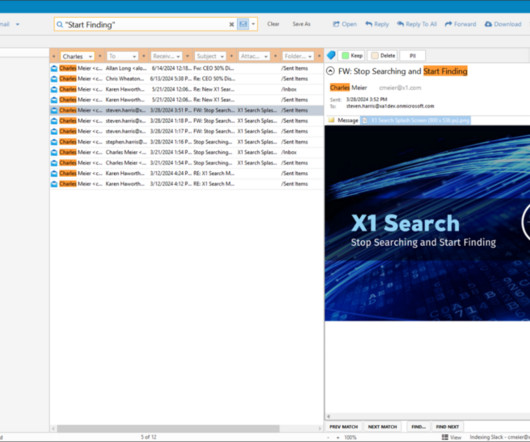Click the PREV MATCH button
Screen dimensions: 530x442
click(x=343, y=427)
